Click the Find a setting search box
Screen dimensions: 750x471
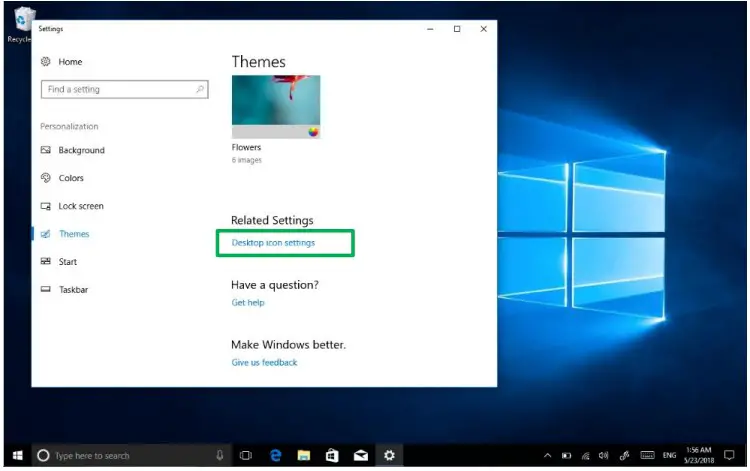pyautogui.click(x=124, y=89)
